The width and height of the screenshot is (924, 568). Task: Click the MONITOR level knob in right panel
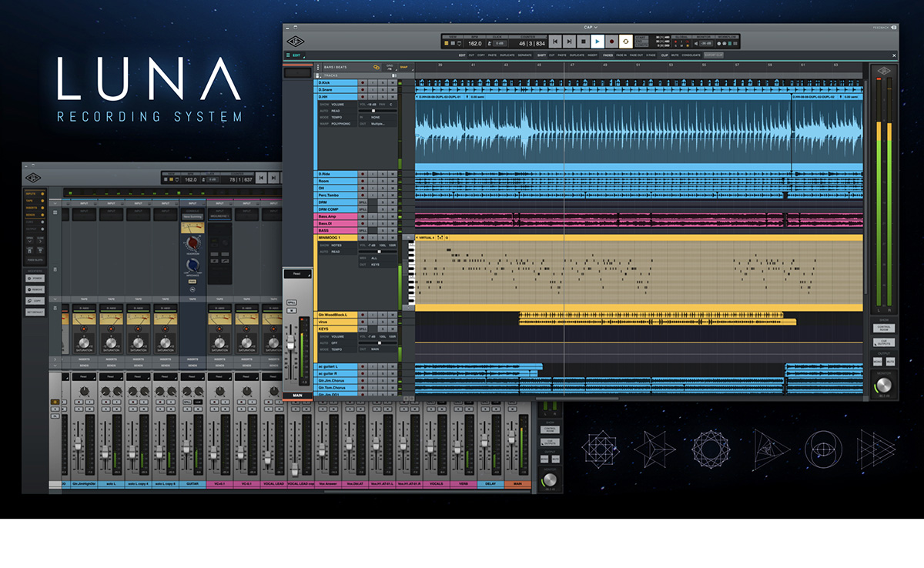[x=884, y=385]
